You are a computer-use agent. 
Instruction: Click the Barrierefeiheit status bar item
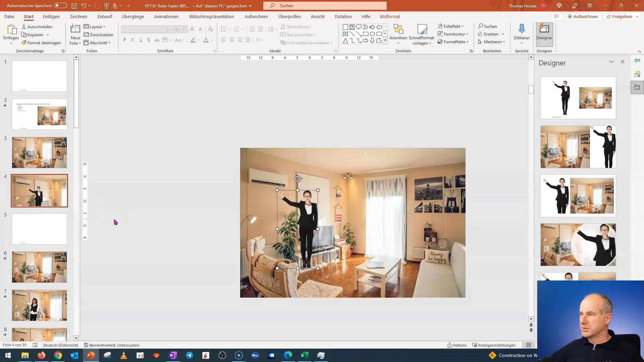click(x=112, y=345)
